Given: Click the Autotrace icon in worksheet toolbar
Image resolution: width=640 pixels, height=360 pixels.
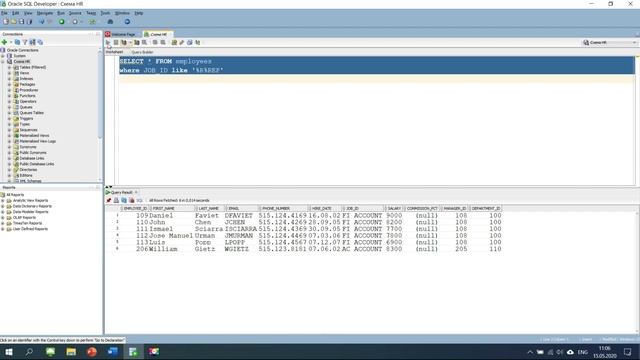Looking at the screenshot, I should (x=137, y=42).
